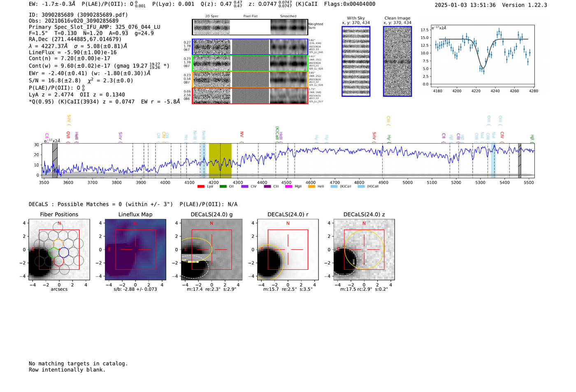
Task: Select the green OII legend swatch
Action: (223, 187)
